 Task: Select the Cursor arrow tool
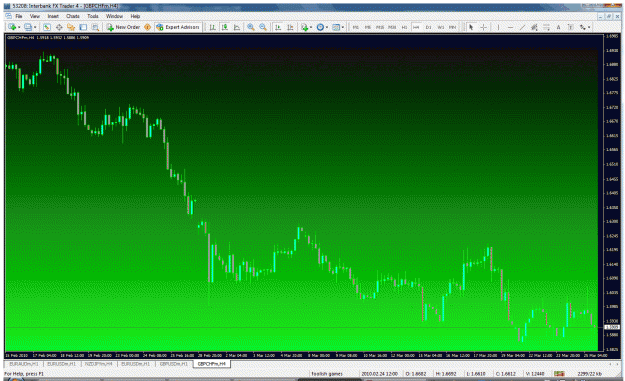coord(471,27)
